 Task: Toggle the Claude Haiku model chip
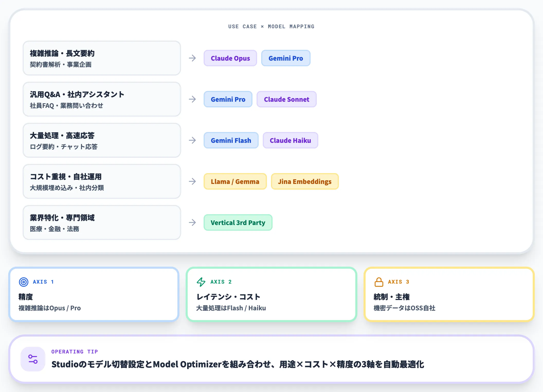(x=290, y=140)
